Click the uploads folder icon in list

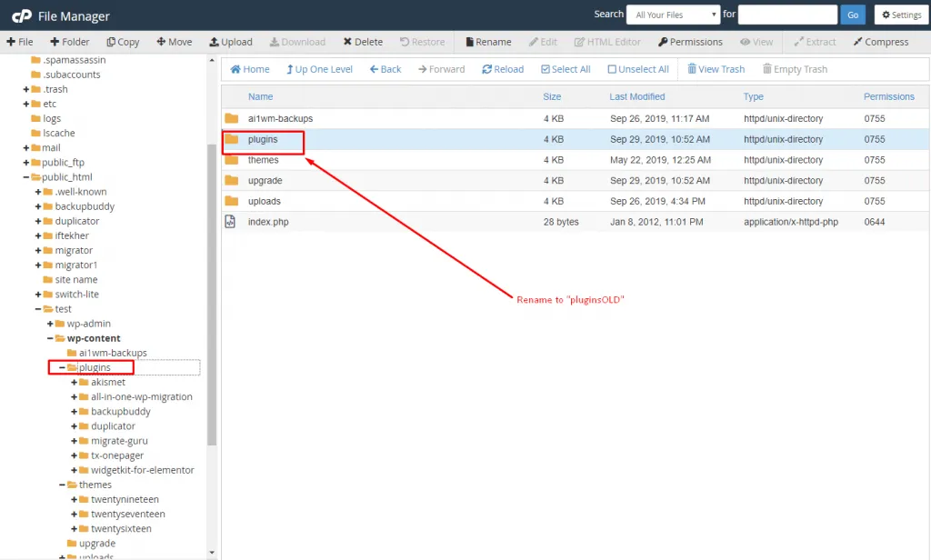coord(232,201)
